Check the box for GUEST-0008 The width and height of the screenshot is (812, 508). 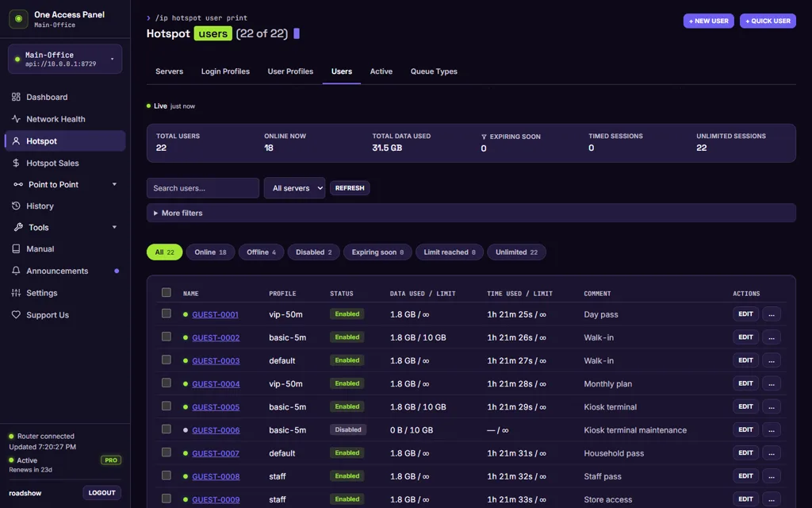coord(167,475)
